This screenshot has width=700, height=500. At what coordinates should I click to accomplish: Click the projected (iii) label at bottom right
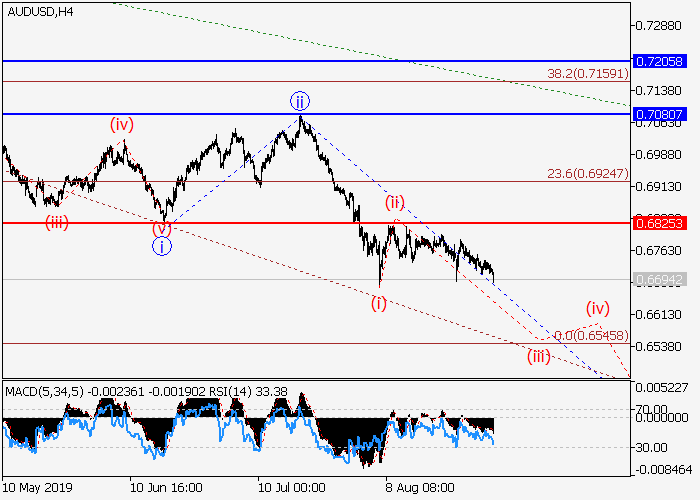pos(540,356)
